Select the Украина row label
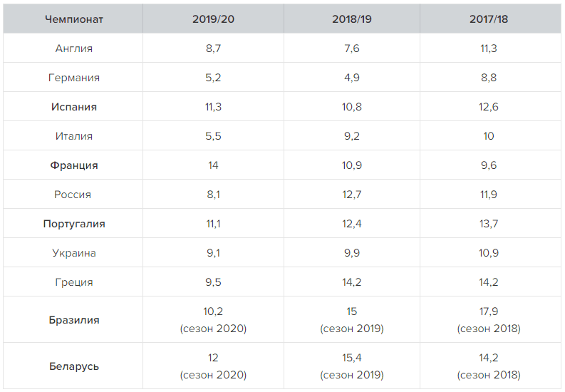The width and height of the screenshot is (565, 392). click(x=74, y=253)
